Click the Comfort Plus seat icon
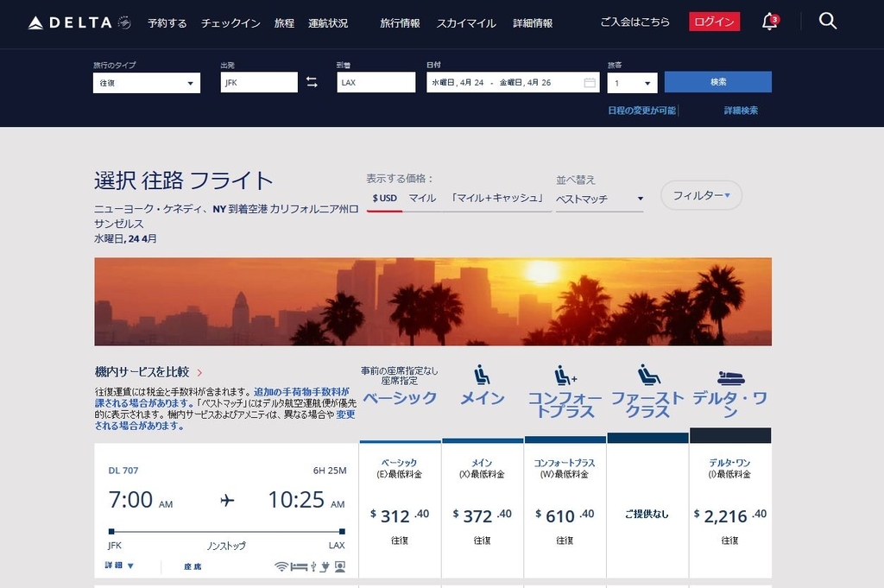Image resolution: width=884 pixels, height=588 pixels. coord(565,375)
